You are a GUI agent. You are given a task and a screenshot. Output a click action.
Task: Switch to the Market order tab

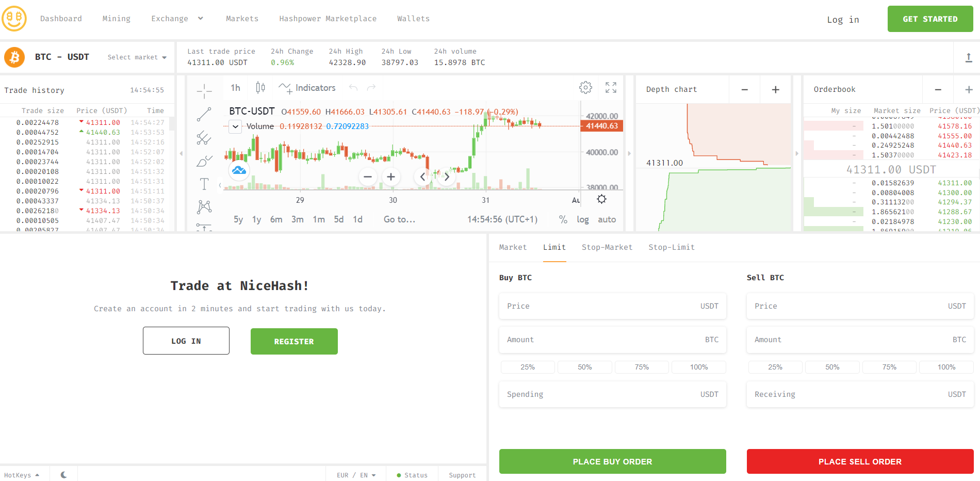(513, 247)
